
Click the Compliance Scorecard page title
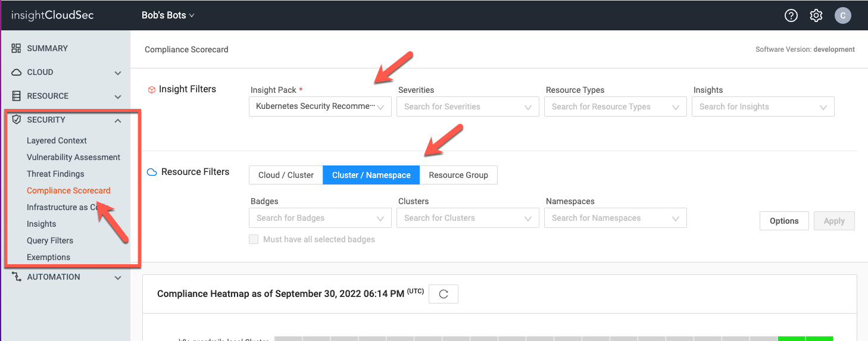coord(186,49)
